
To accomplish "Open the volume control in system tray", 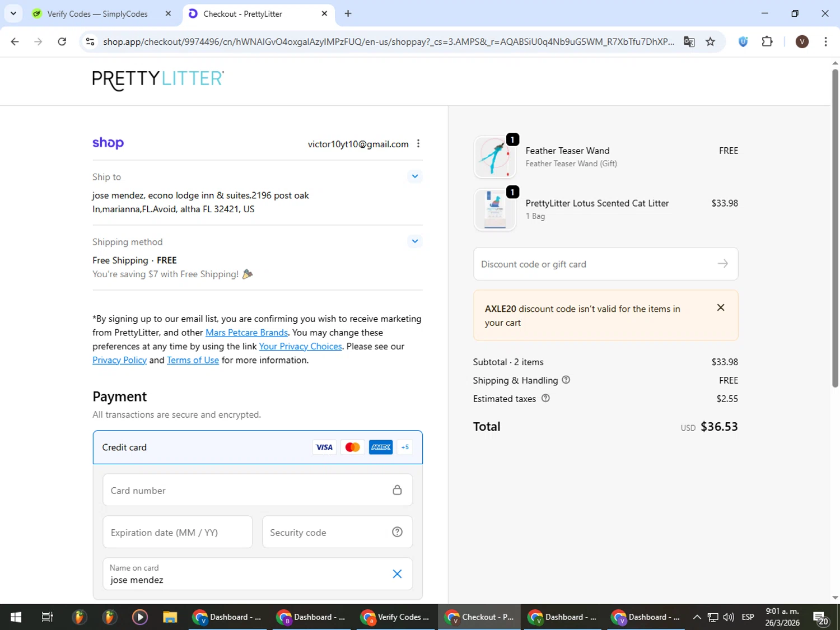I will coord(728,617).
